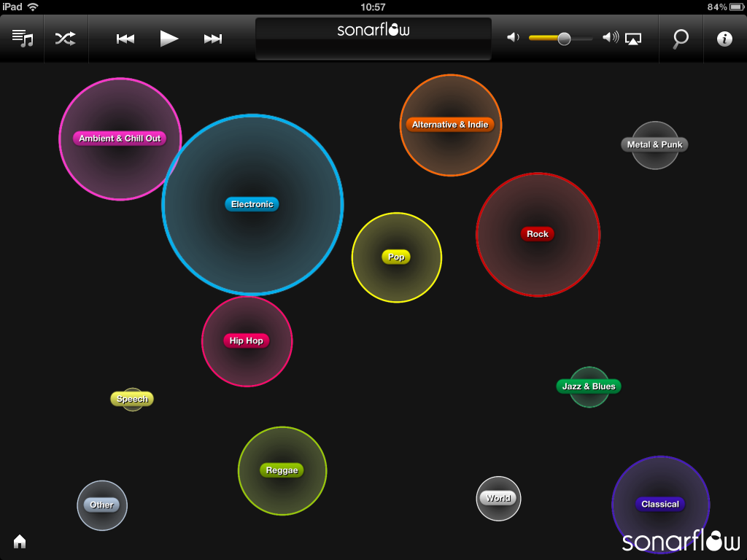Viewport: 747px width, 560px height.
Task: Select the Metal & Punk genre label
Action: click(x=654, y=145)
